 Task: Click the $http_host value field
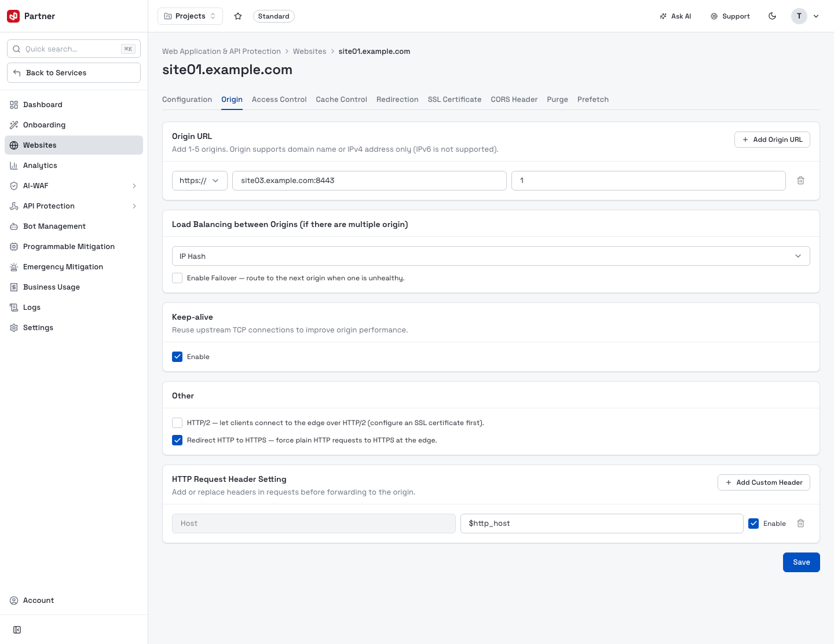coord(602,524)
